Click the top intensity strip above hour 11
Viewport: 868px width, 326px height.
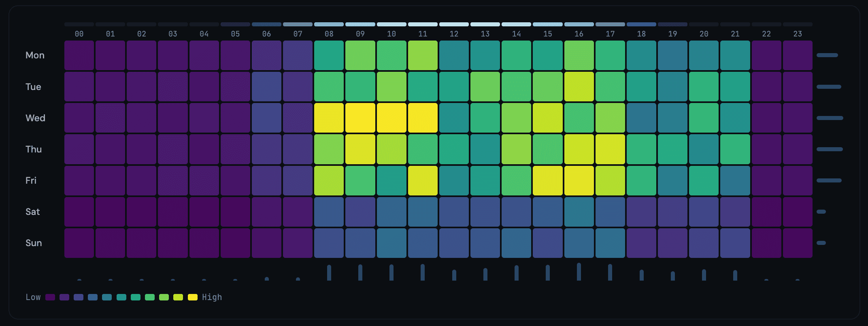click(x=423, y=24)
